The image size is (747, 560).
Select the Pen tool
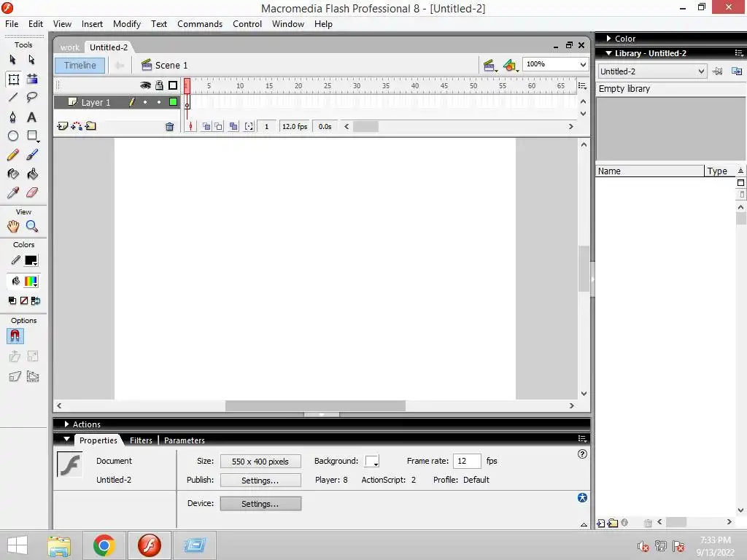[x=13, y=117]
